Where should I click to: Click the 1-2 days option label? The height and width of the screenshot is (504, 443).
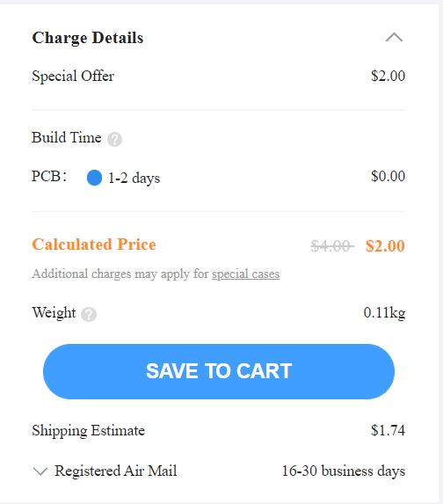click(134, 179)
